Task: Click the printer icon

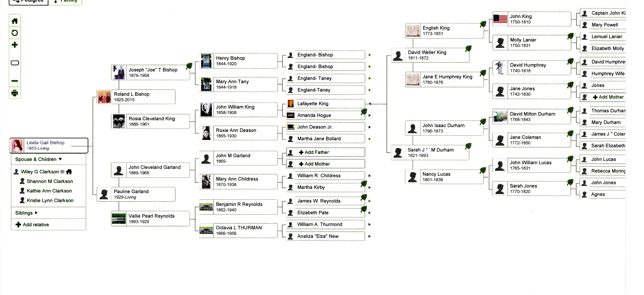Action: (15, 93)
